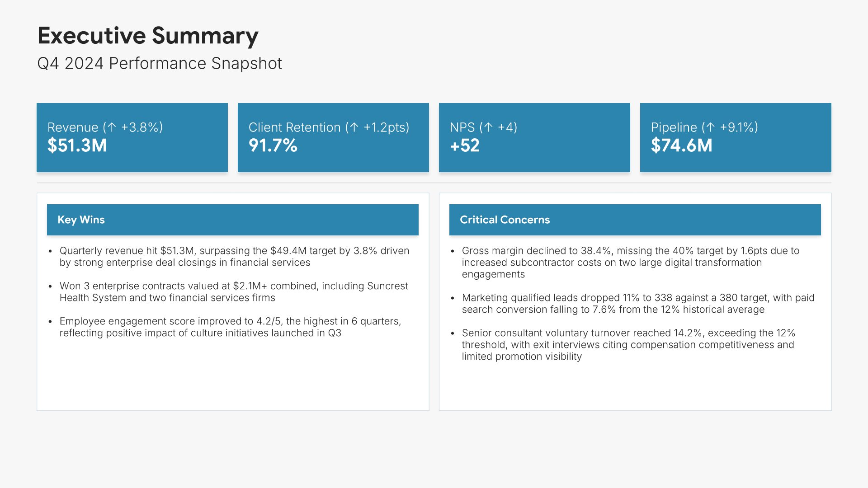This screenshot has height=488, width=868.
Task: Click the up arrow in NPS card
Action: [x=488, y=127]
